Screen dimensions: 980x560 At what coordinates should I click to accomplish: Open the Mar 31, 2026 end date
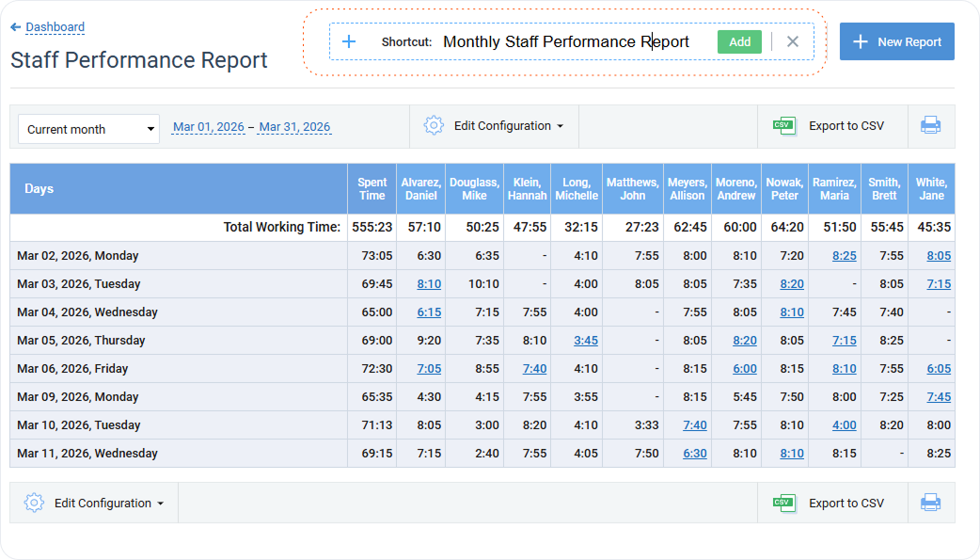pos(294,126)
